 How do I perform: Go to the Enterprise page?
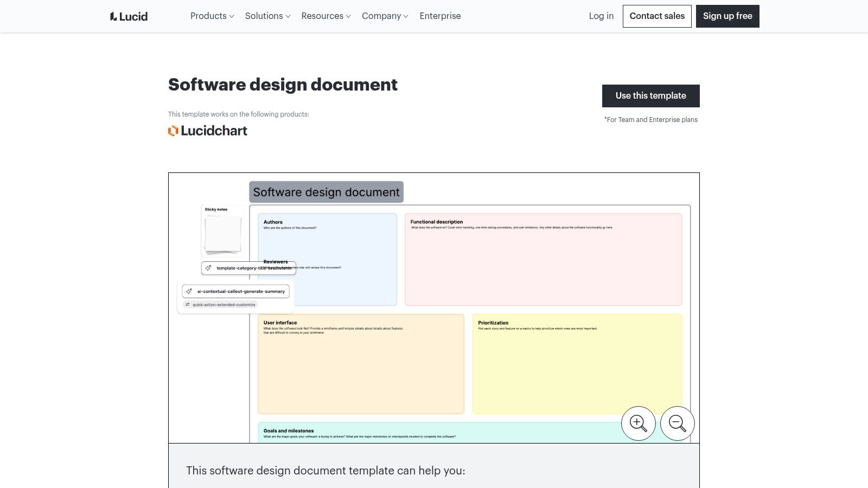pos(440,16)
